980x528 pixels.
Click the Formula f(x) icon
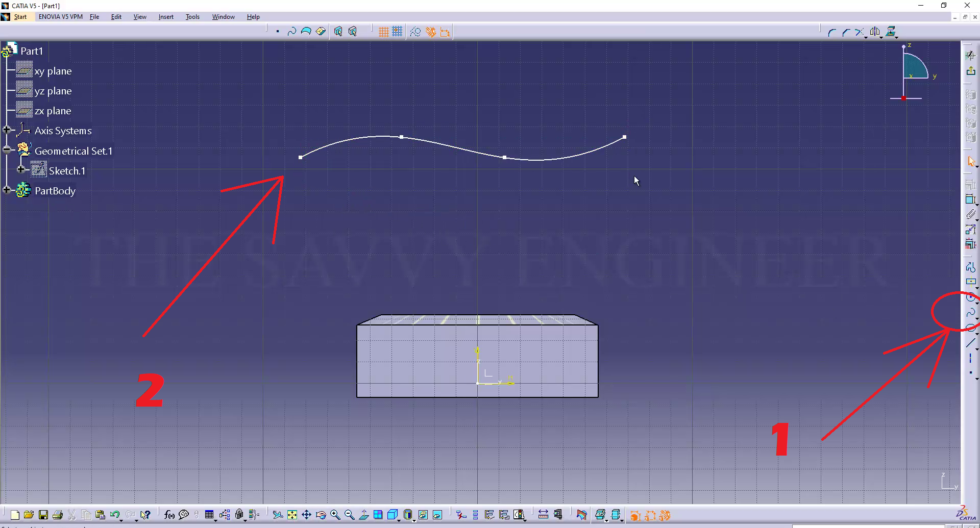click(x=169, y=515)
